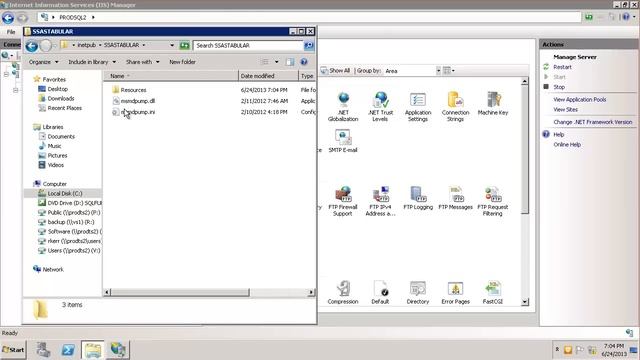The height and width of the screenshot is (360, 640).
Task: Open SMTP E-mail feature icon
Action: coord(343,141)
